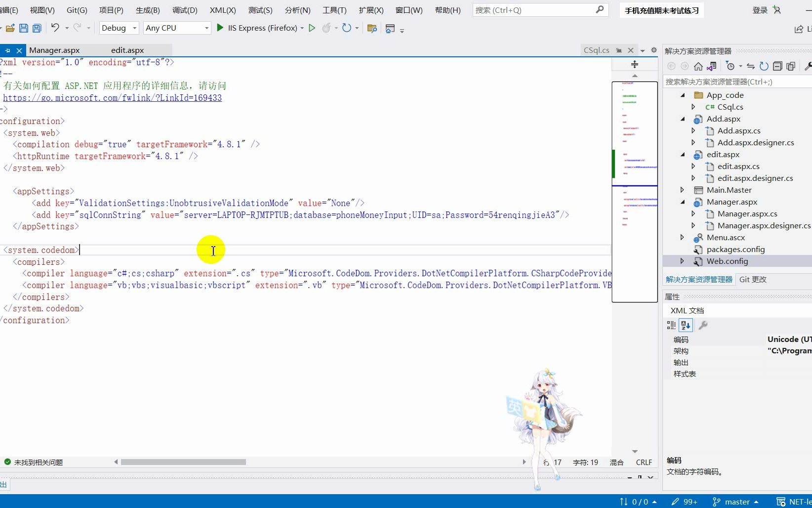Click the browser window toolbar icon
The height and width of the screenshot is (508, 812).
(x=390, y=29)
